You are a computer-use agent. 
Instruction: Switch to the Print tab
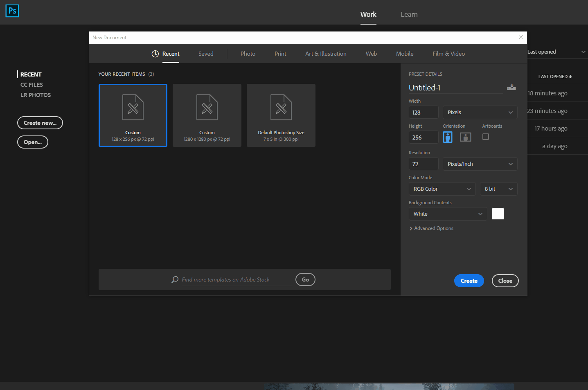pos(280,54)
